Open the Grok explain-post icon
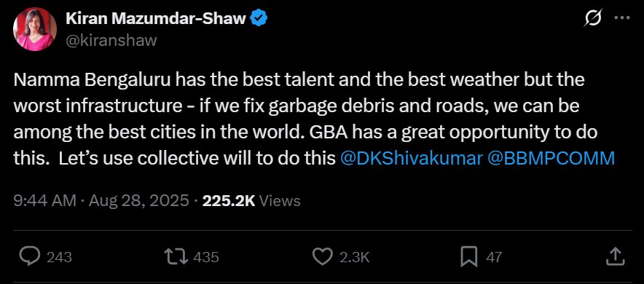 point(593,18)
